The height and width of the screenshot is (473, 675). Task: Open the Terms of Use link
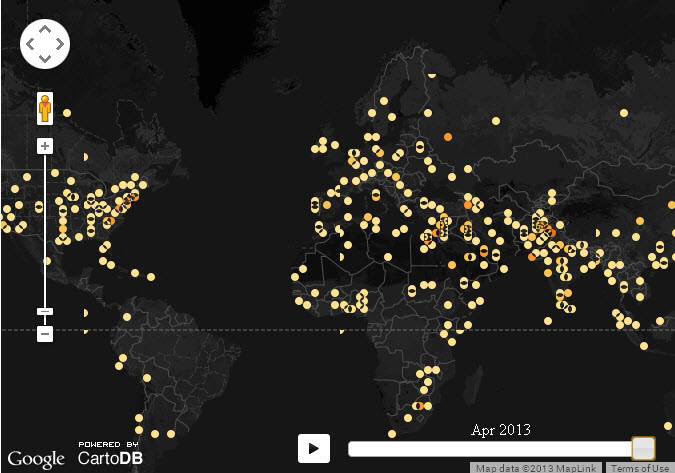(x=640, y=468)
